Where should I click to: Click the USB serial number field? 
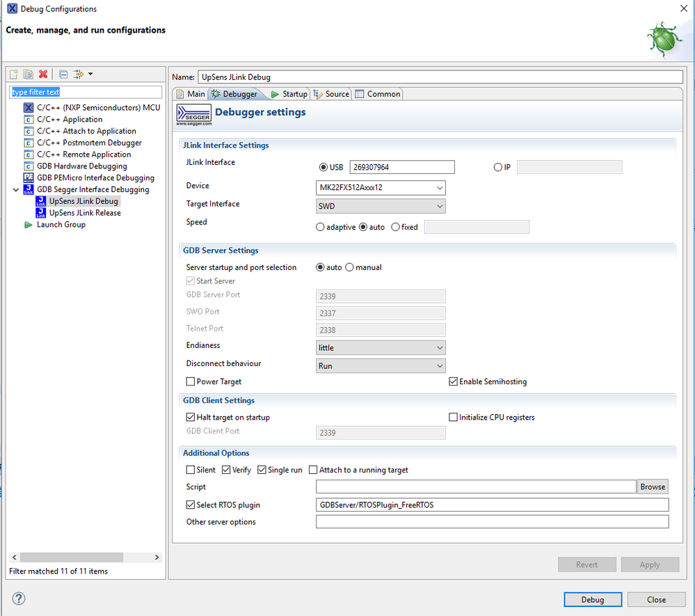pos(402,167)
